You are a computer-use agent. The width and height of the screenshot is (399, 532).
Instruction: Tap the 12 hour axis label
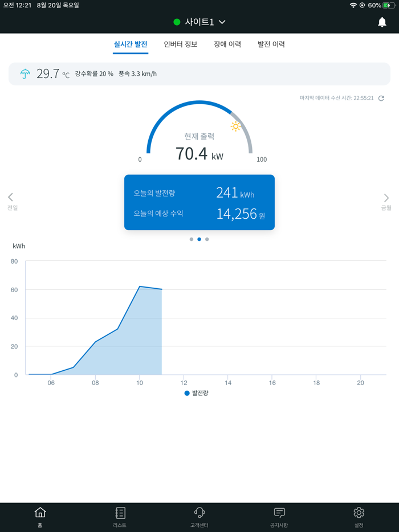click(184, 383)
